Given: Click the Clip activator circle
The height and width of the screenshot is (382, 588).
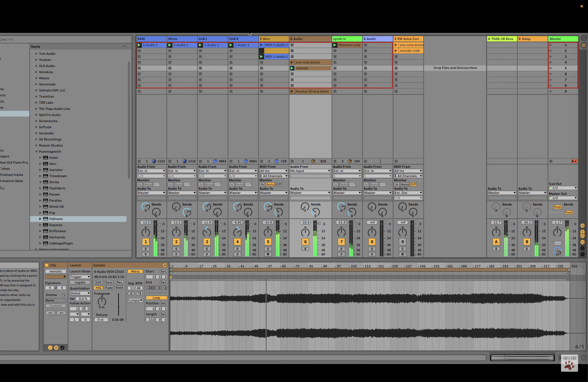Looking at the screenshot, I should 46,265.
